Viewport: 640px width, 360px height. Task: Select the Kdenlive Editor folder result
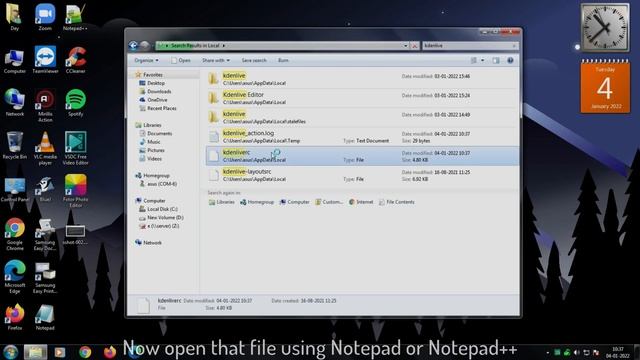pyautogui.click(x=362, y=98)
